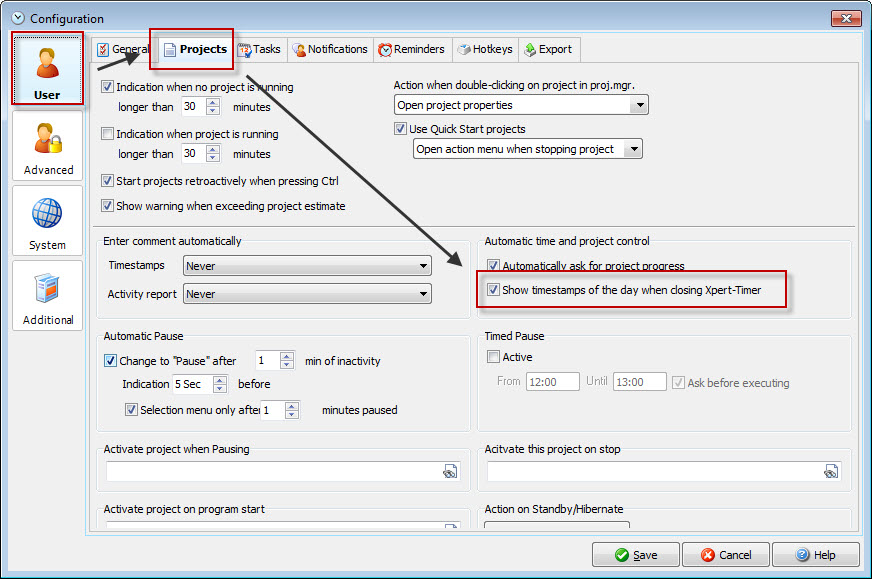Select the User category icon
Screen dimensions: 872x579
(x=47, y=68)
